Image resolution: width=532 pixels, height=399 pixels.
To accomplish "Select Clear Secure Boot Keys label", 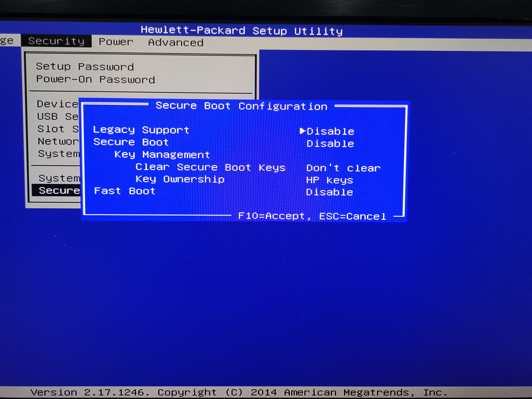I will point(210,167).
